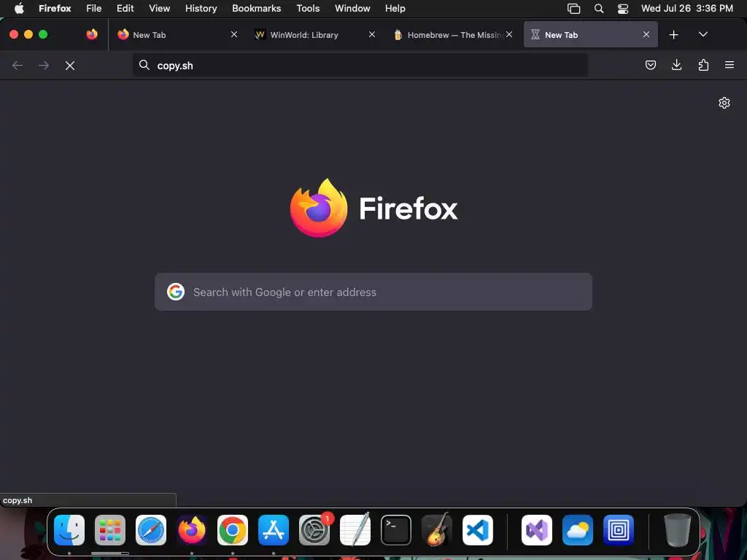This screenshot has height=560, width=747.
Task: Open new tab page personalize gear
Action: point(724,103)
